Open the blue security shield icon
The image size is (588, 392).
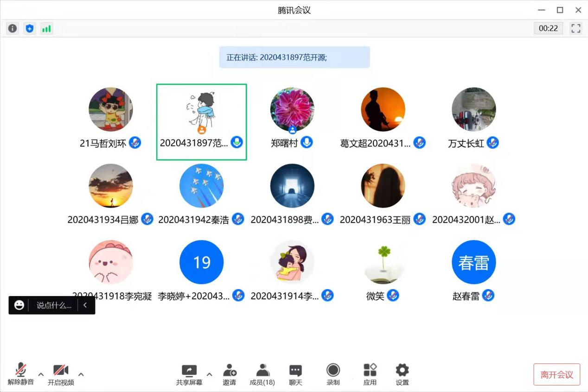click(x=30, y=28)
